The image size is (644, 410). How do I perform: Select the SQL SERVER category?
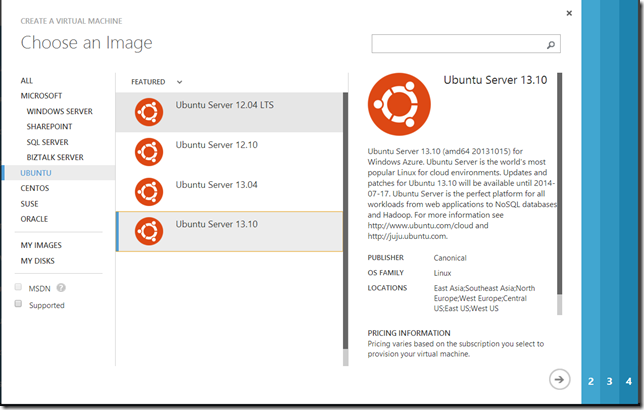48,142
